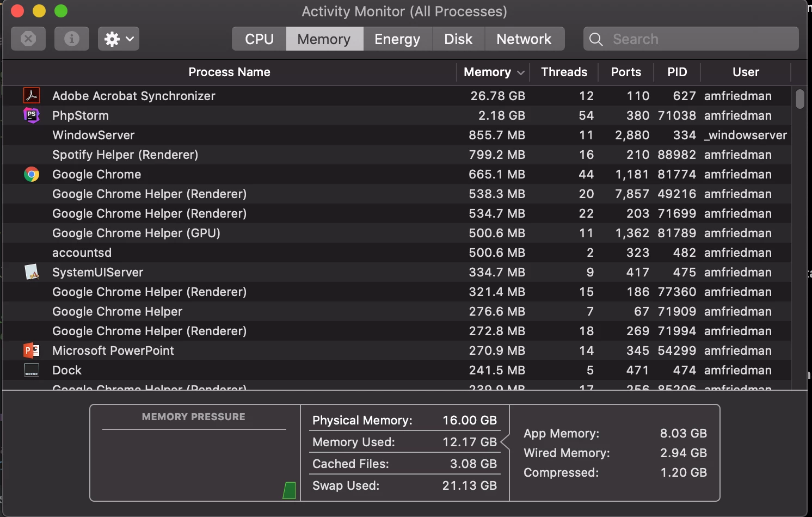Select Chrome Helper (Renderer) using 534.7 MB
Image resolution: width=812 pixels, height=517 pixels.
397,213
